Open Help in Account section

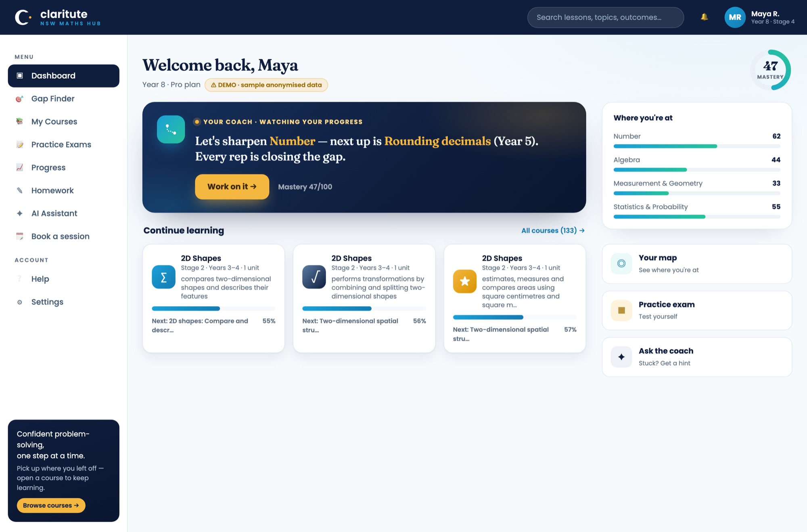point(63,279)
